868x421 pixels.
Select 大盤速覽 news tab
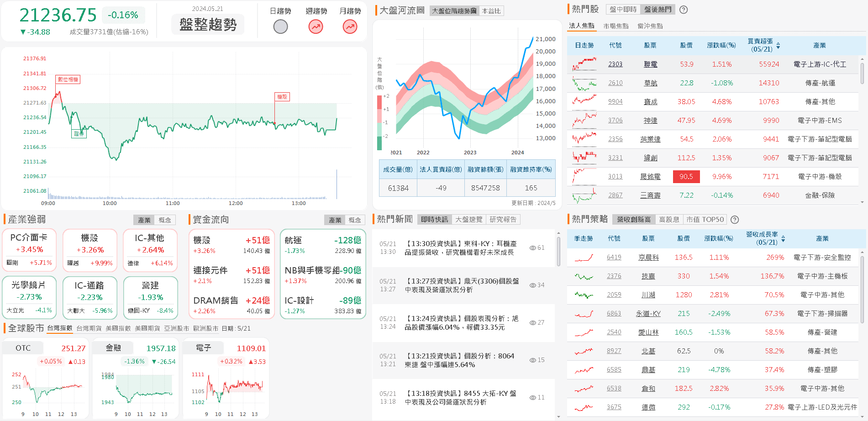(469, 220)
